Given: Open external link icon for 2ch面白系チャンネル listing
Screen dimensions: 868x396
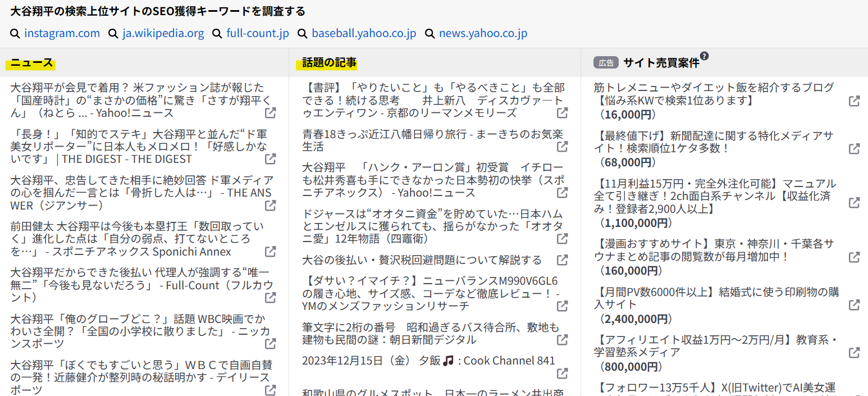Looking at the screenshot, I should pyautogui.click(x=854, y=202).
